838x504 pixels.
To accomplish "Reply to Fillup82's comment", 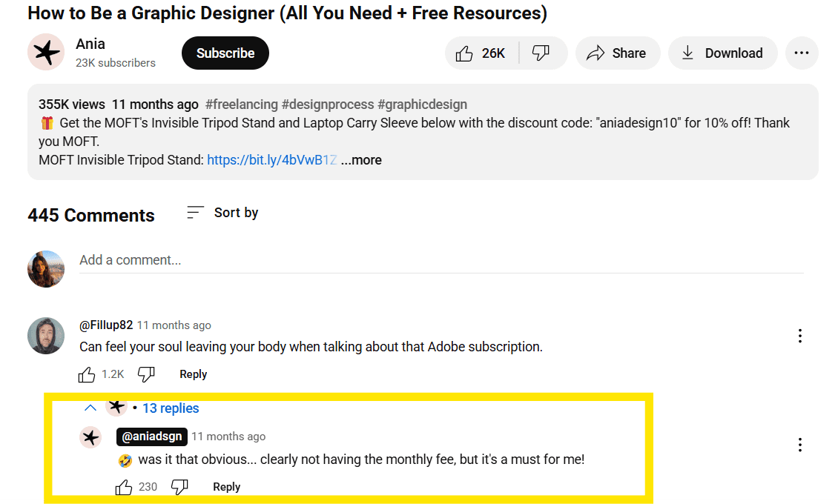I will (x=193, y=374).
